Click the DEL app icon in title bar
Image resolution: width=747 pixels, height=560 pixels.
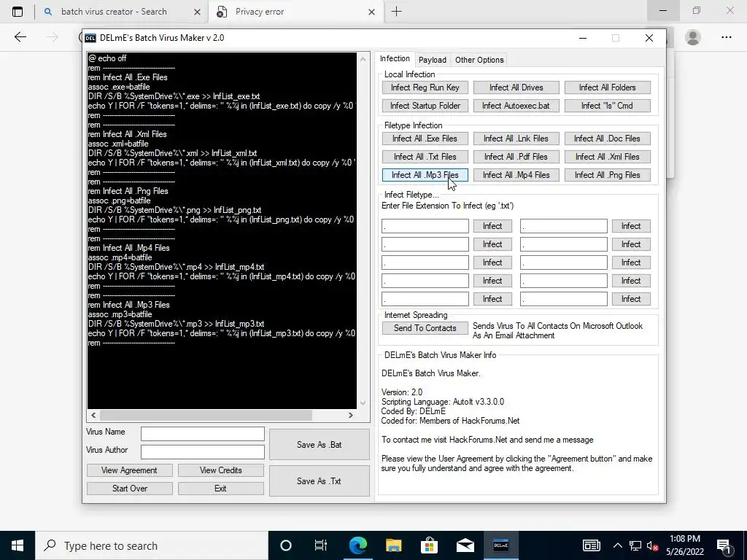click(90, 38)
